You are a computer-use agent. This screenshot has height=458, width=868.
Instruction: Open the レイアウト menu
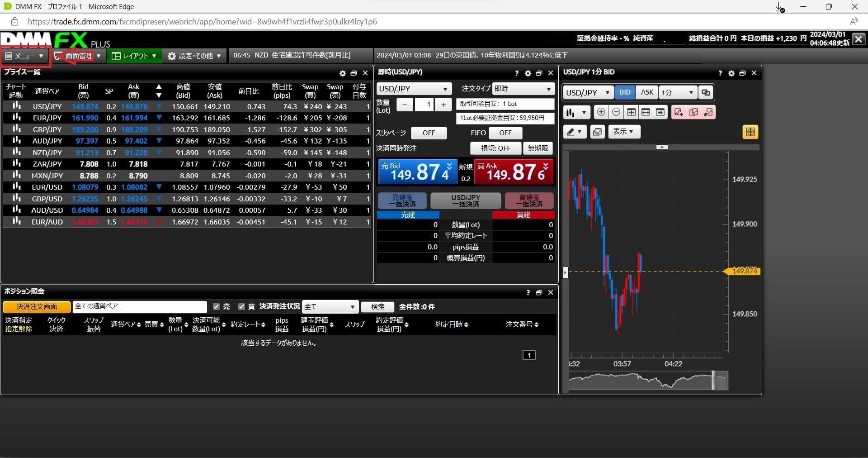[134, 56]
